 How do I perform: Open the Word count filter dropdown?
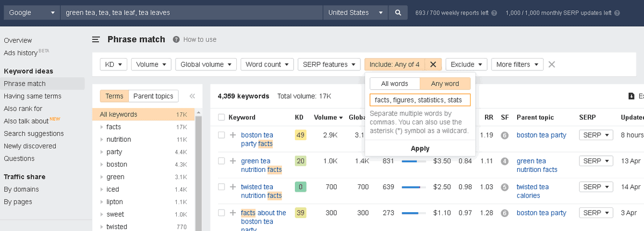click(x=267, y=64)
